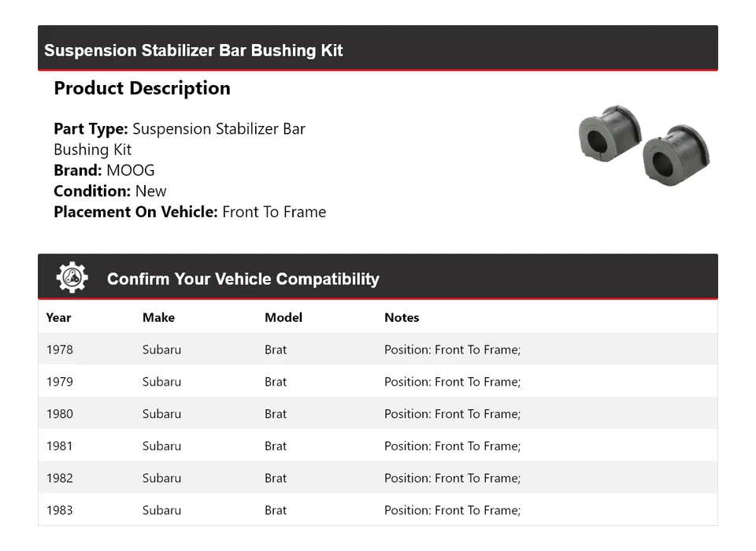Viewport: 756px width, 551px height.
Task: Click the bushing kit product image
Action: [x=643, y=143]
